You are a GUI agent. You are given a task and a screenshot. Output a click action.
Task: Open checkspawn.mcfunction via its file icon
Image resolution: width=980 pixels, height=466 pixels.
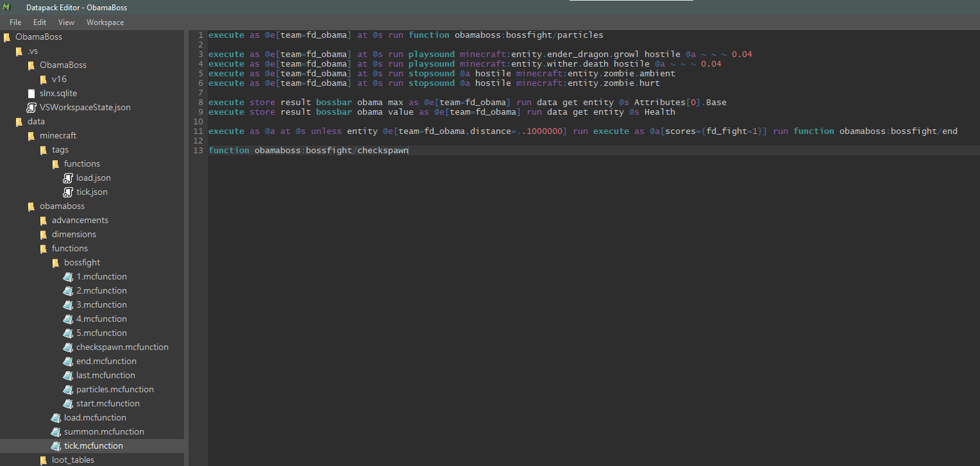pos(68,347)
